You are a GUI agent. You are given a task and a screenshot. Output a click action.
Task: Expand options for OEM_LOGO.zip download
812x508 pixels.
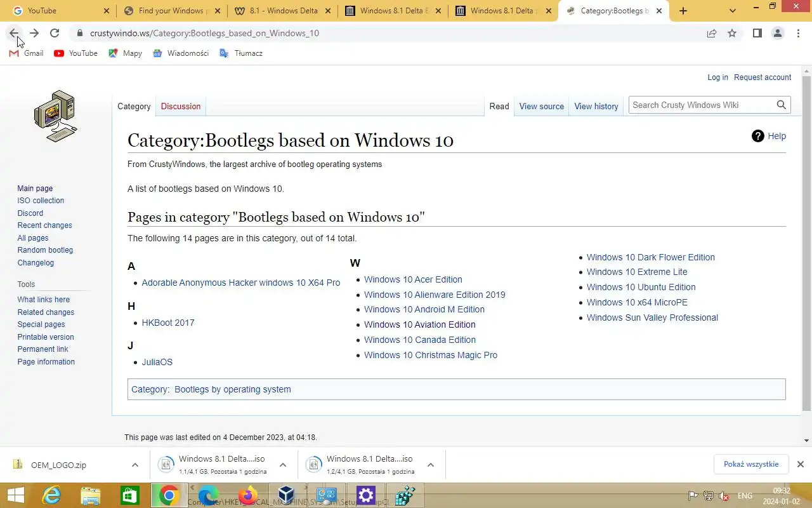point(134,465)
